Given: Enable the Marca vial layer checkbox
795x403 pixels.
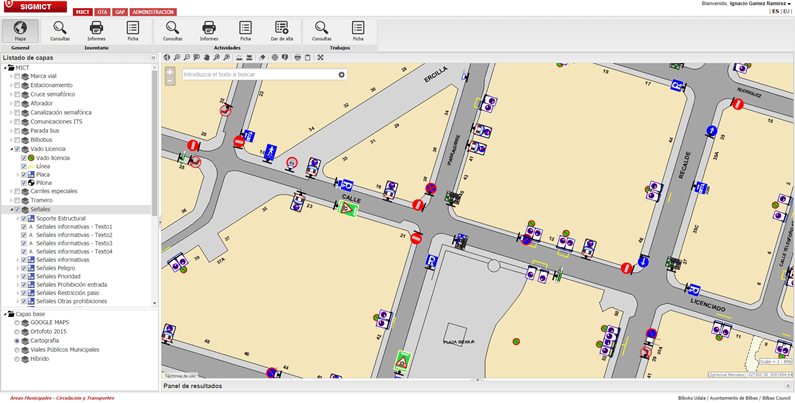Looking at the screenshot, I should tap(17, 76).
